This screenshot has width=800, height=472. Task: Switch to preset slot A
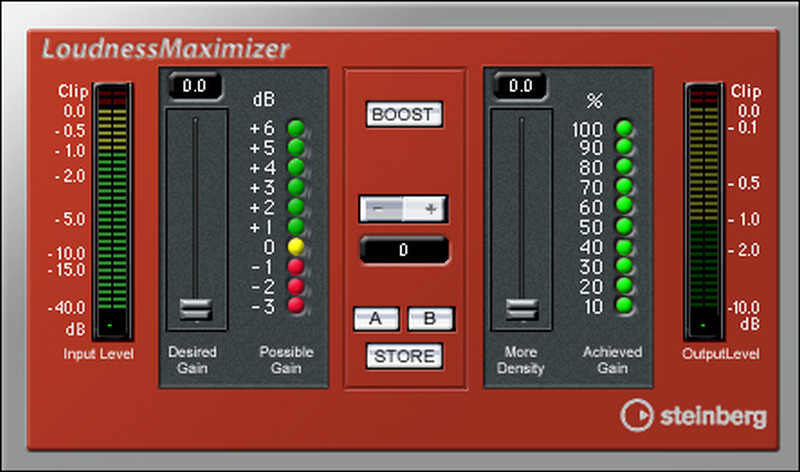click(x=376, y=319)
